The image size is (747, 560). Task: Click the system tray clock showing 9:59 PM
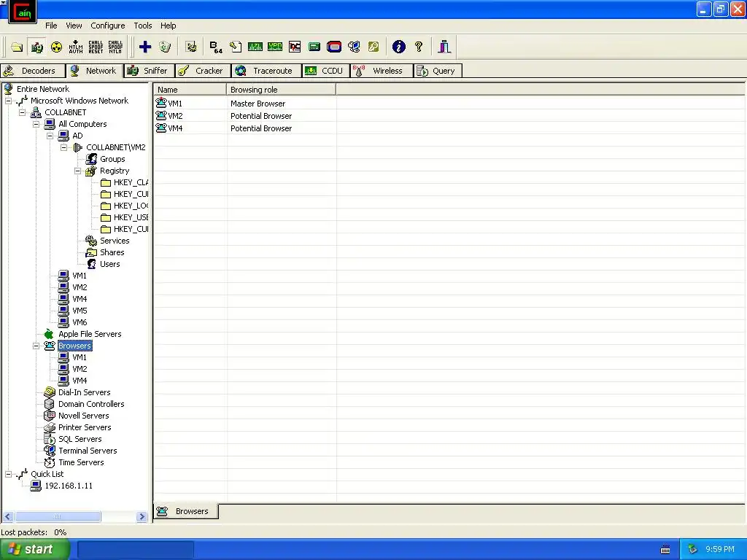pos(720,550)
